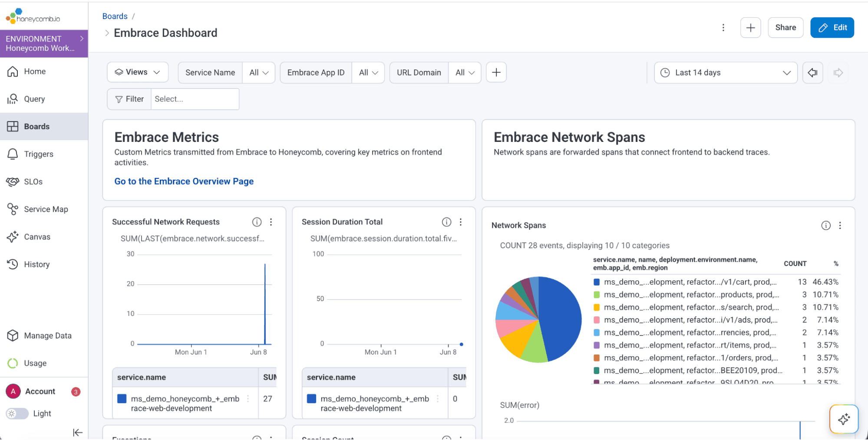This screenshot has height=440, width=868.
Task: Click the Share button
Action: [x=785, y=28]
